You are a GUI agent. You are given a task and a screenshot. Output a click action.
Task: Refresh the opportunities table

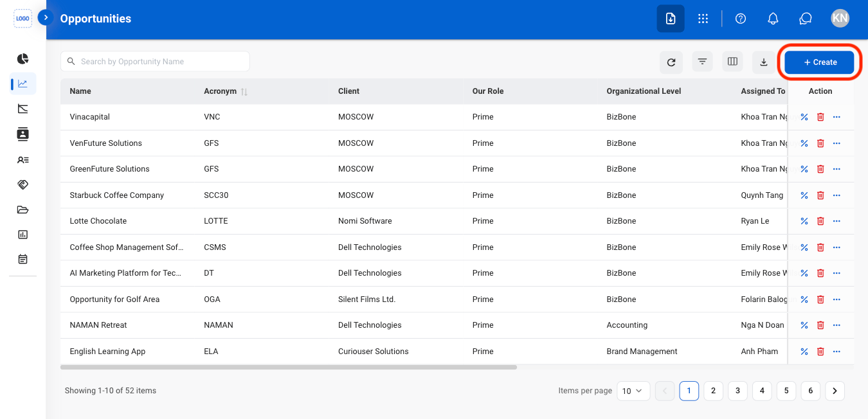[671, 62]
